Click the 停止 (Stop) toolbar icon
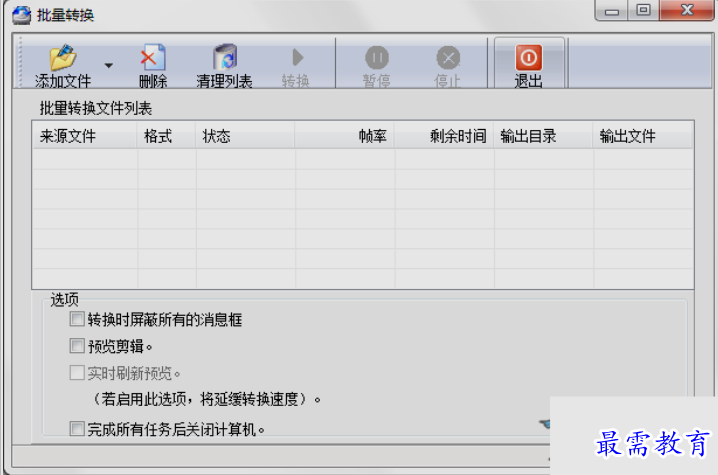Viewport: 718px width, 475px height. point(448,58)
